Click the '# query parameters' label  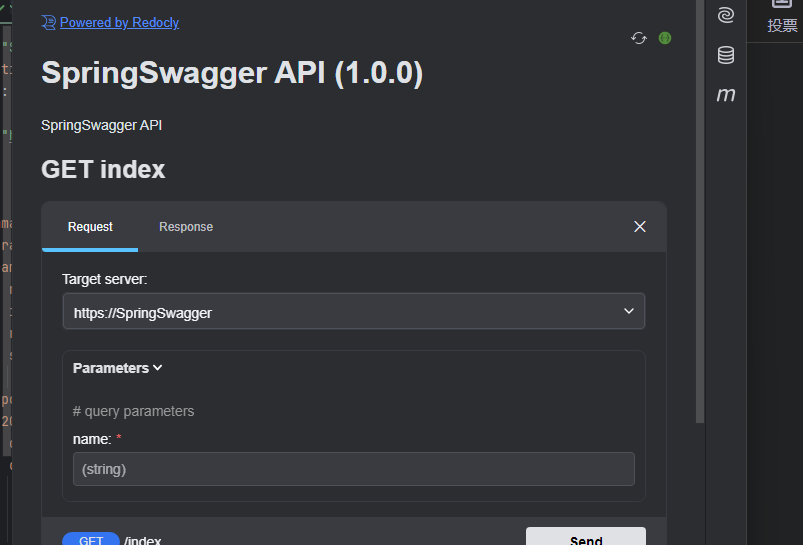[x=133, y=411]
